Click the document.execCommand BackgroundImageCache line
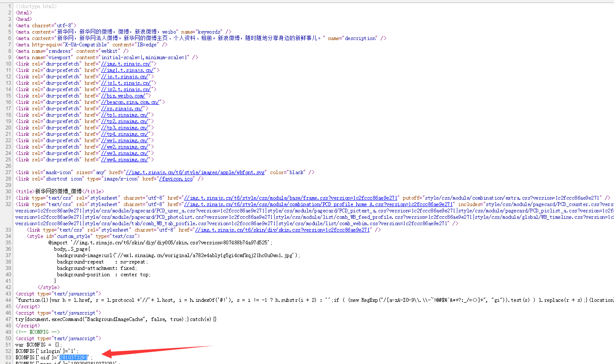614x364 pixels. pyautogui.click(x=116, y=319)
